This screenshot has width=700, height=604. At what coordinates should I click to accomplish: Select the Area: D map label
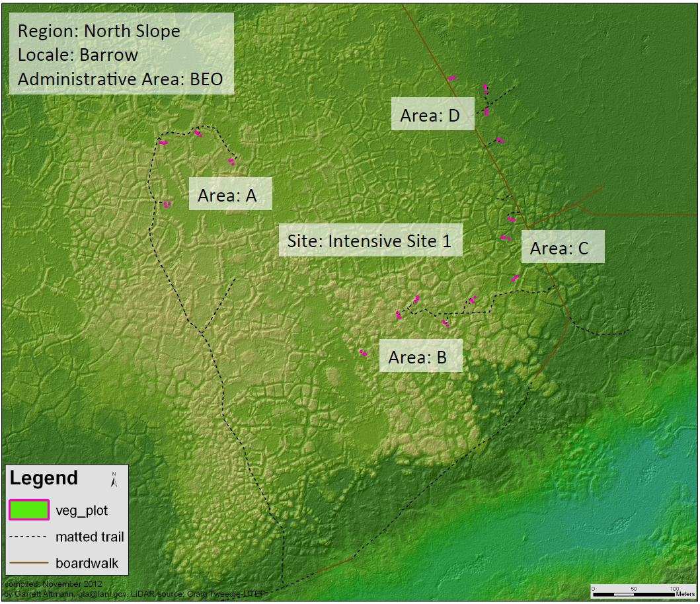point(430,116)
